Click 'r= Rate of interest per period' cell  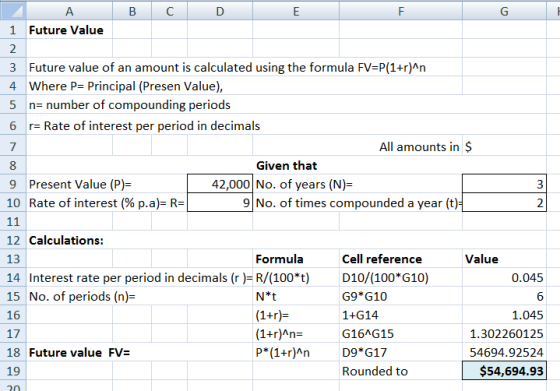pyautogui.click(x=144, y=126)
